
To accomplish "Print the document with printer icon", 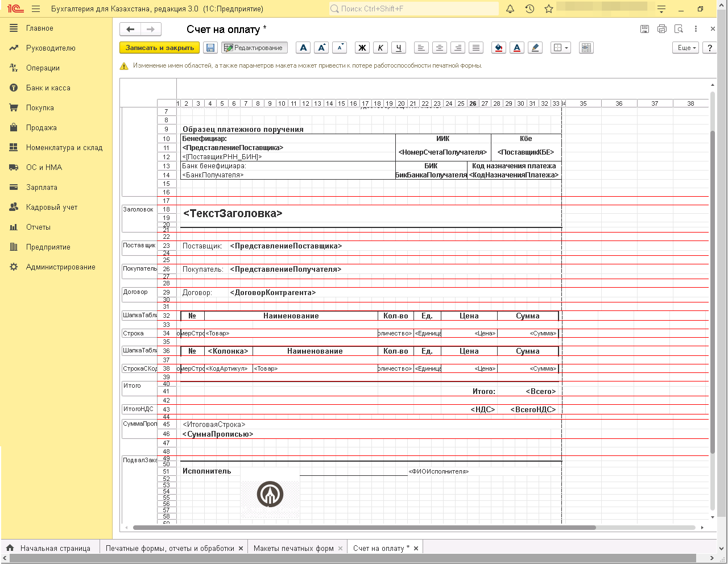I will coord(661,28).
